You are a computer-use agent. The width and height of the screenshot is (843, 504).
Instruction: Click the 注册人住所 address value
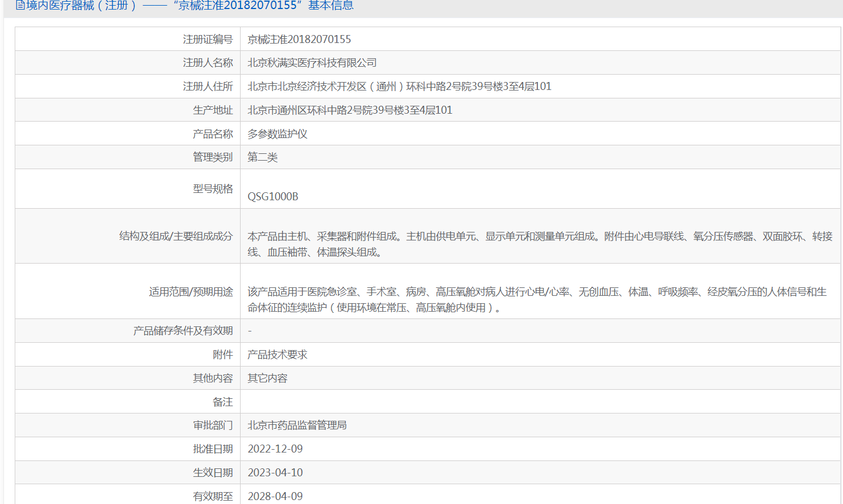point(399,87)
